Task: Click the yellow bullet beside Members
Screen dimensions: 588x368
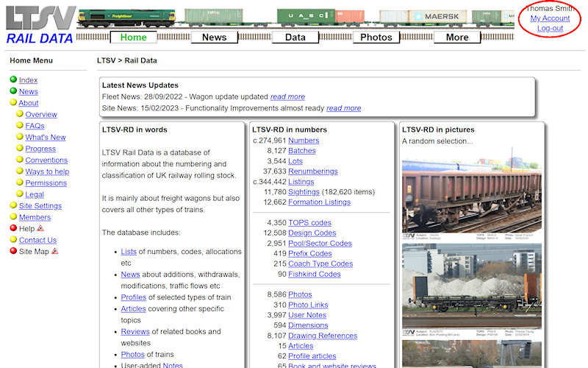Action: click(x=13, y=217)
